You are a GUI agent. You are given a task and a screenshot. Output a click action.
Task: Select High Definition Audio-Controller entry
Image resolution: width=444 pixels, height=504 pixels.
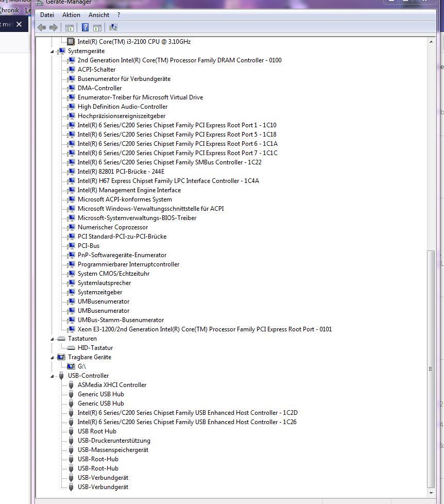point(123,107)
